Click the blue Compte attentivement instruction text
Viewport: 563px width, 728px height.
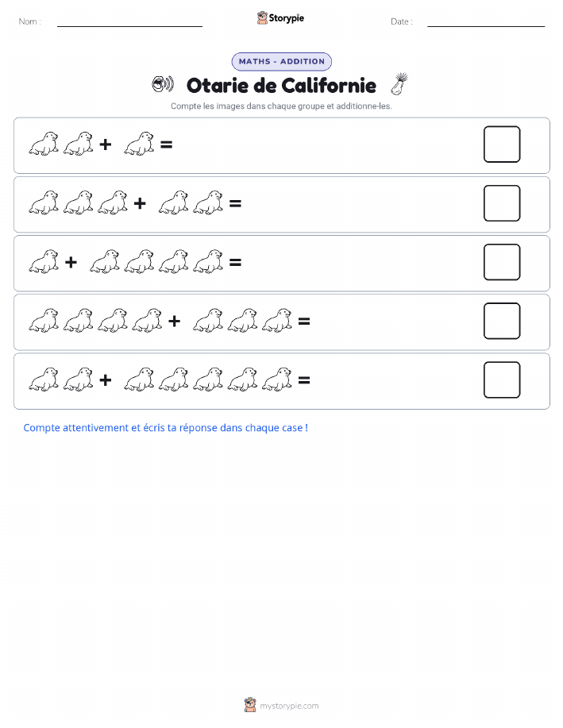(165, 428)
